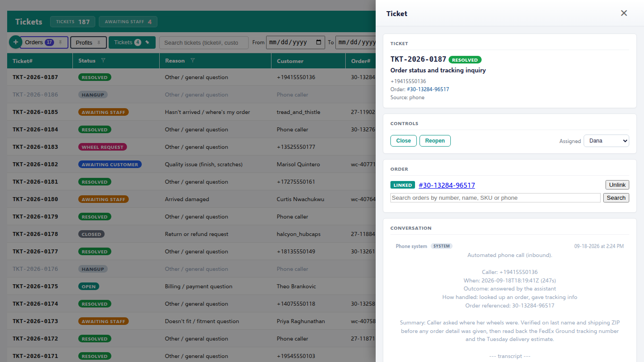
Task: Open the order link in the ticket header
Action: [428, 89]
